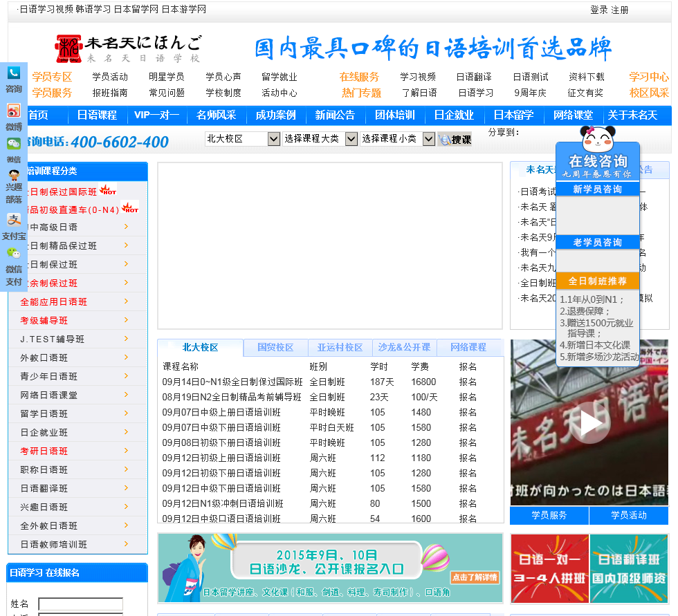Switch to the 亚运村校区 course tab
678x616 pixels.
coord(340,347)
